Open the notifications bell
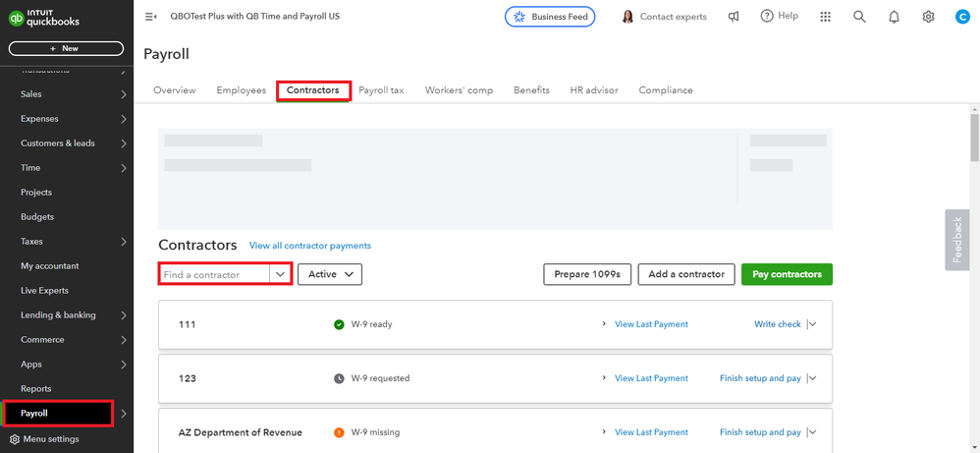 click(894, 17)
